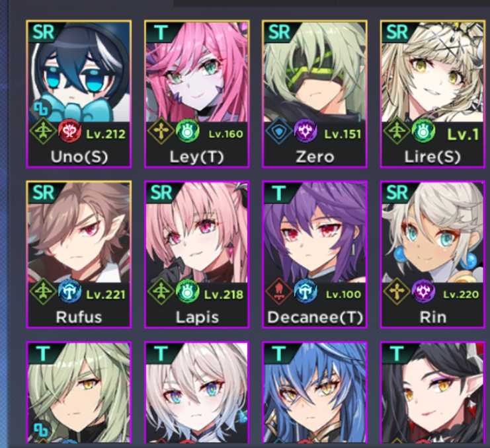Click Decanee(T) red sword class icon
This screenshot has height=448, width=490.
click(x=278, y=291)
